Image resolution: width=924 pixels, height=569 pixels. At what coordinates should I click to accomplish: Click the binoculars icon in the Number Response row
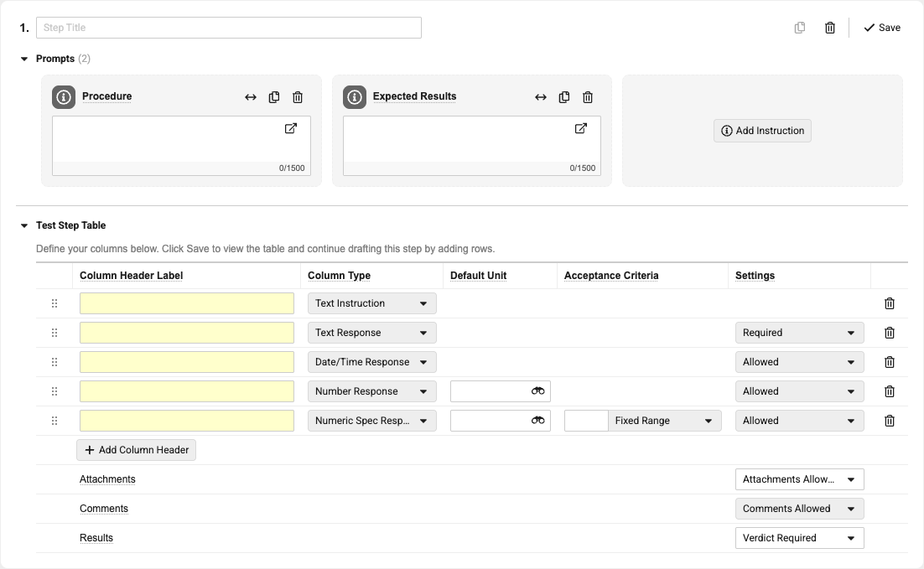537,391
